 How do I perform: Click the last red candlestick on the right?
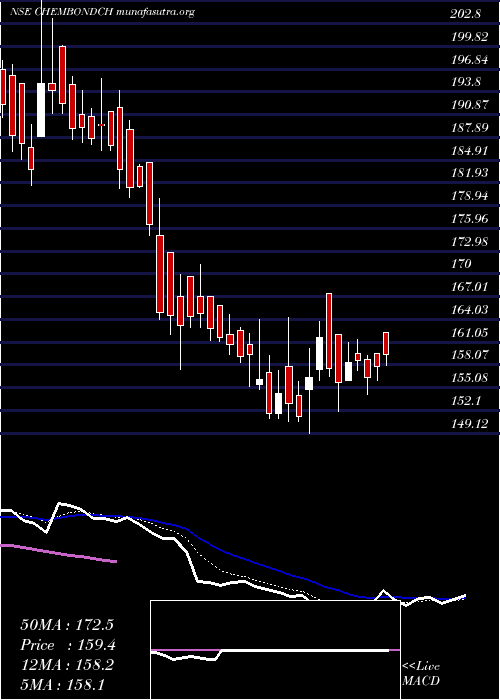point(386,343)
